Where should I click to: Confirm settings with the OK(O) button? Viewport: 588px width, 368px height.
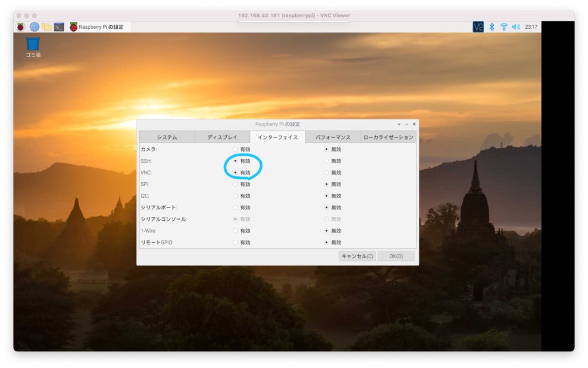pyautogui.click(x=396, y=256)
